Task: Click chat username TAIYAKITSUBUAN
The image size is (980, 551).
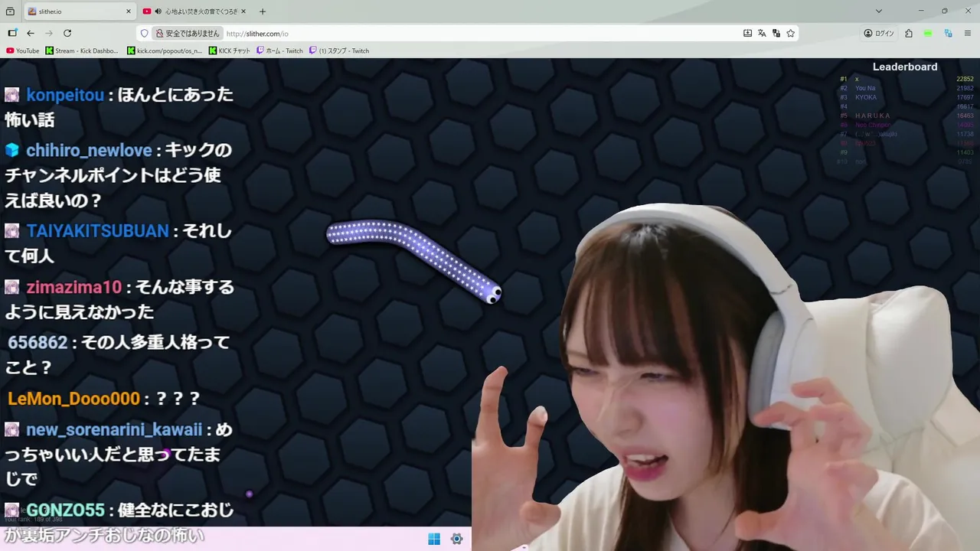Action: click(97, 230)
